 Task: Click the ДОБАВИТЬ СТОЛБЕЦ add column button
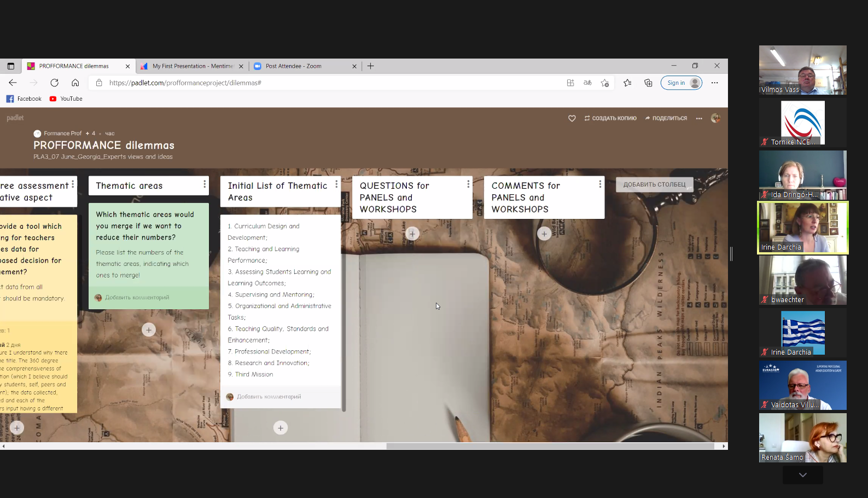(x=654, y=184)
